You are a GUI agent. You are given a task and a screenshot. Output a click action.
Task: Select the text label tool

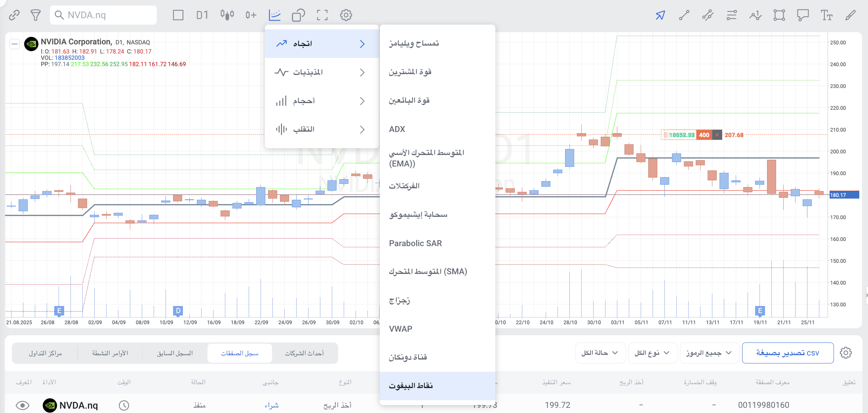point(826,15)
